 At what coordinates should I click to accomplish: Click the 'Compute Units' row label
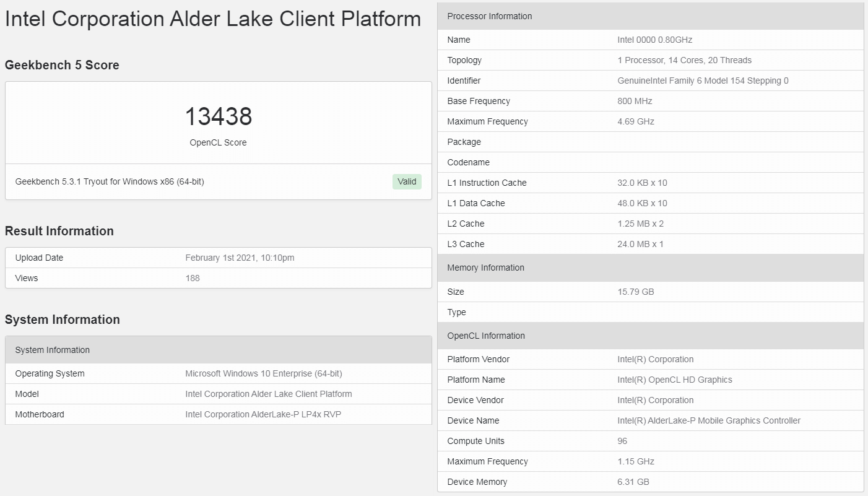point(476,441)
